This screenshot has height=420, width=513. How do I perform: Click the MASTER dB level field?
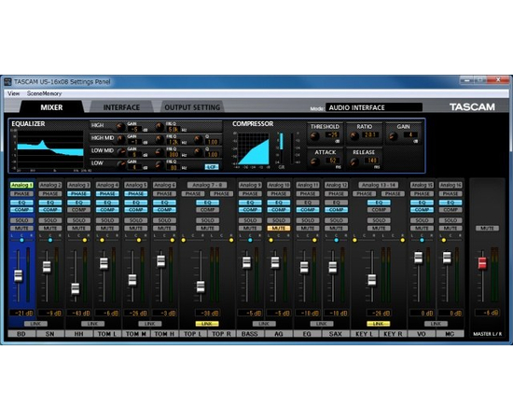coord(487,313)
